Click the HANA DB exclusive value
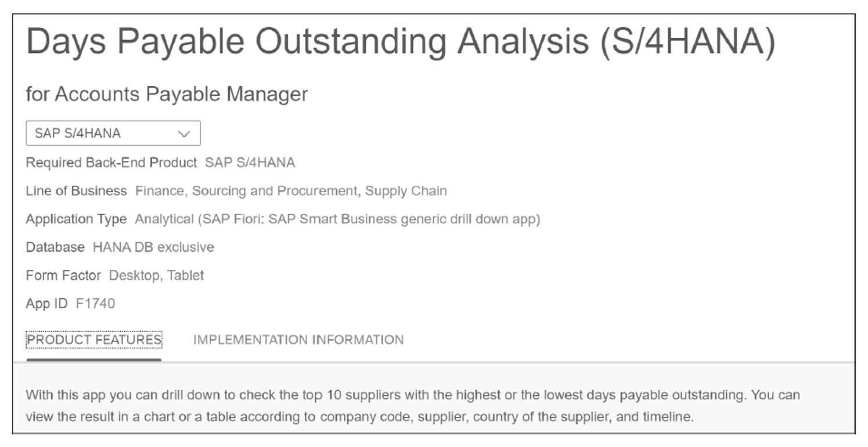The width and height of the screenshot is (868, 447). click(x=153, y=247)
